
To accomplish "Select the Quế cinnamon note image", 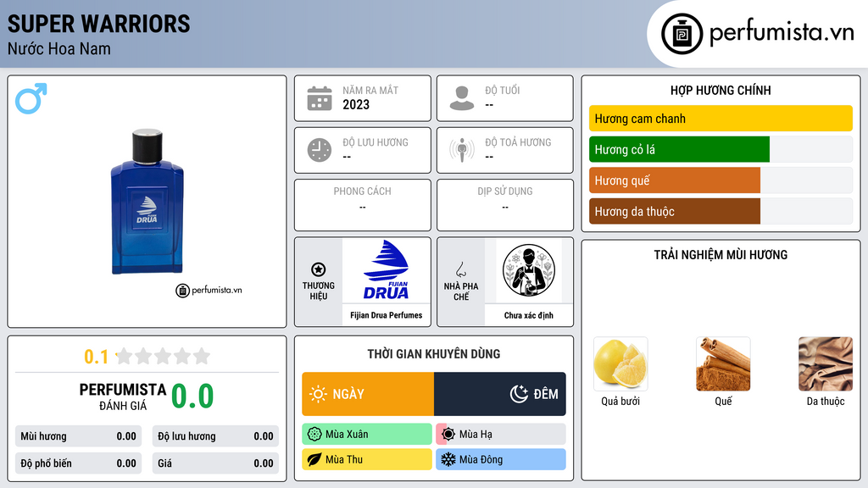I will point(723,364).
